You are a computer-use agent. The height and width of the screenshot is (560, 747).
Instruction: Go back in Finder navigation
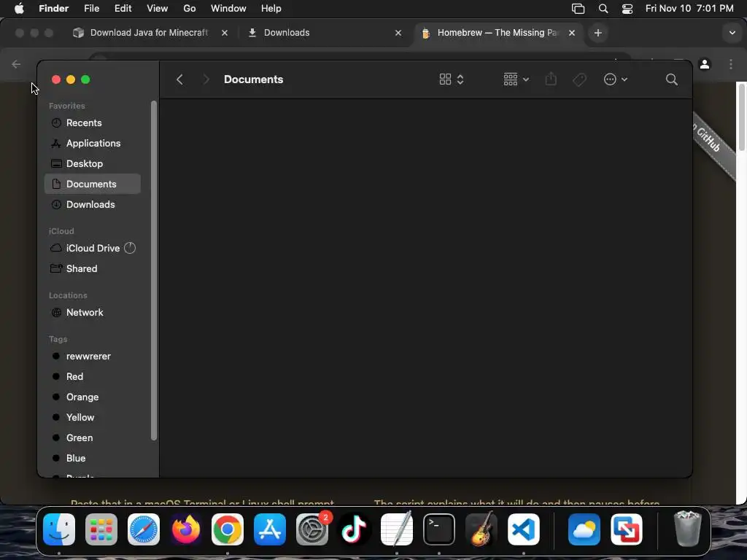click(179, 79)
